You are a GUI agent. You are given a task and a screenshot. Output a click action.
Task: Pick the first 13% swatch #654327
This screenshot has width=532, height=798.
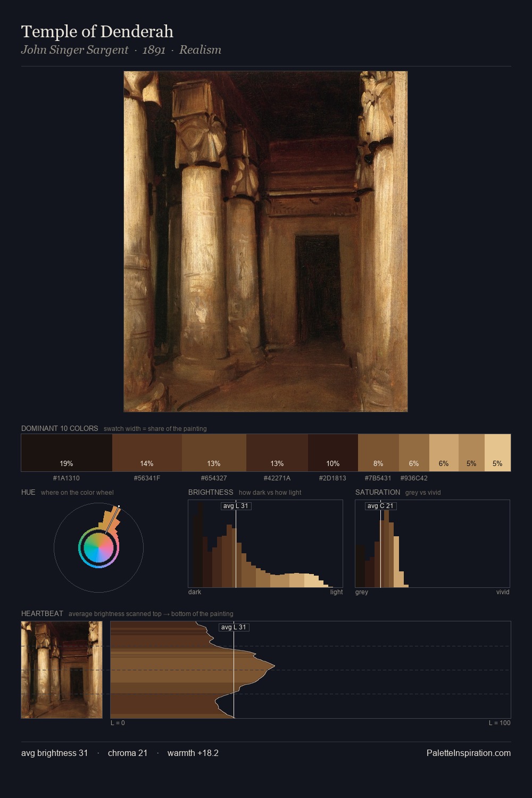click(214, 453)
